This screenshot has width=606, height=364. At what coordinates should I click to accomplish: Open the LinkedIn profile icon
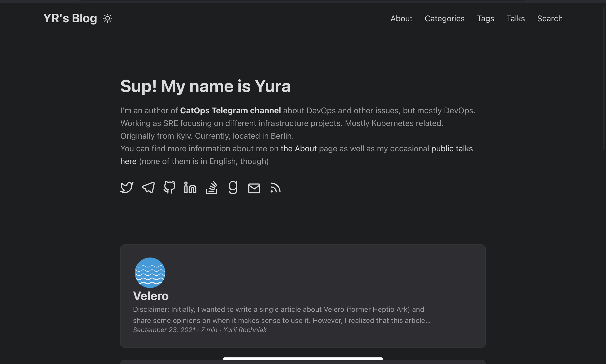click(x=190, y=188)
